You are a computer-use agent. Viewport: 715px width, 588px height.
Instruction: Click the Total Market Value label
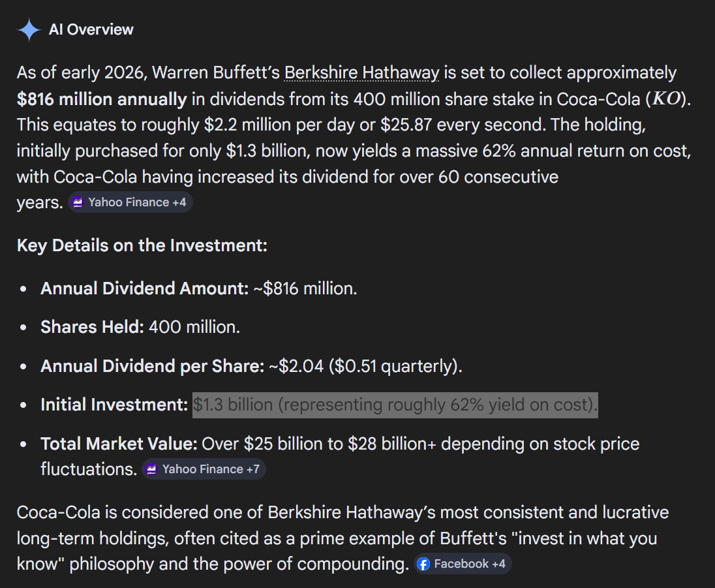point(119,444)
